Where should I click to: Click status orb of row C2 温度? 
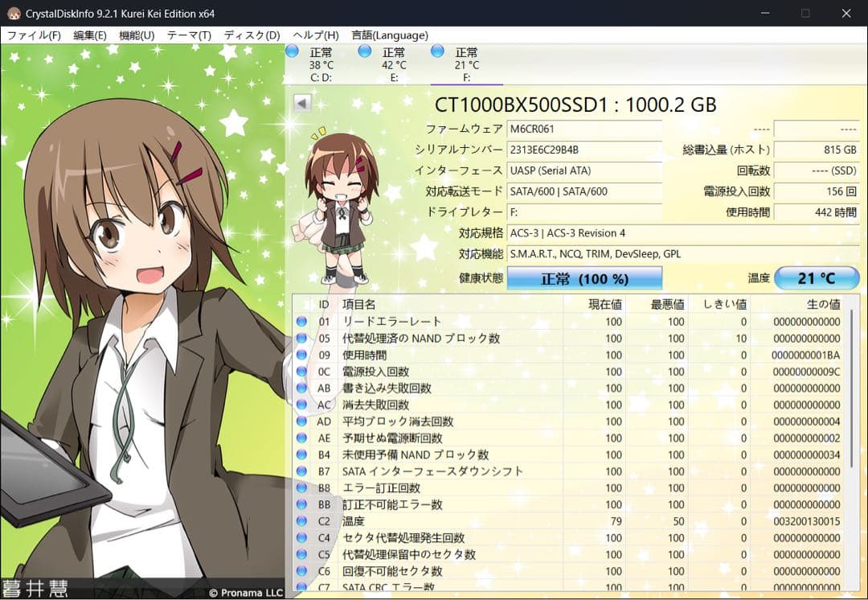tap(301, 520)
